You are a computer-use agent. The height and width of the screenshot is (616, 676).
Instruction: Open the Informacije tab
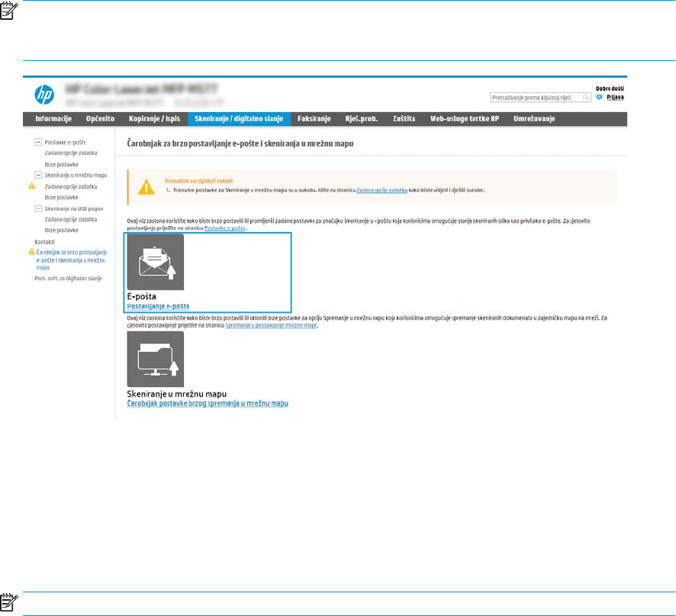click(53, 118)
